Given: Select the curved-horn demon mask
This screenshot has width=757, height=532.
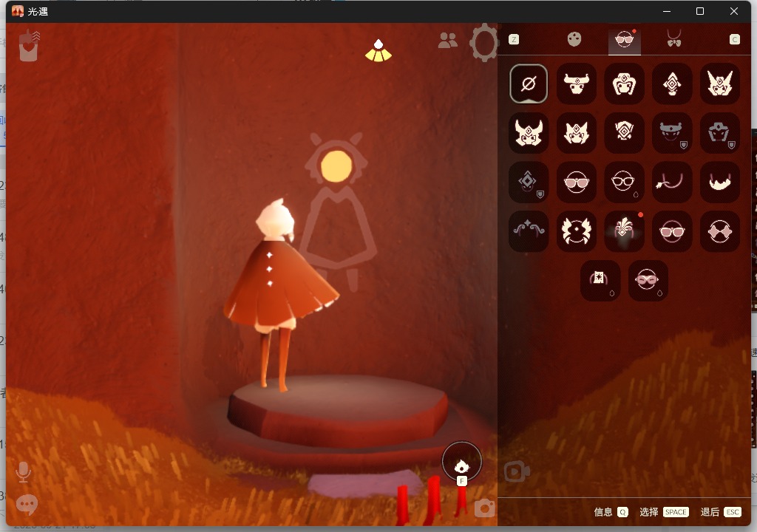Looking at the screenshot, I should (528, 133).
